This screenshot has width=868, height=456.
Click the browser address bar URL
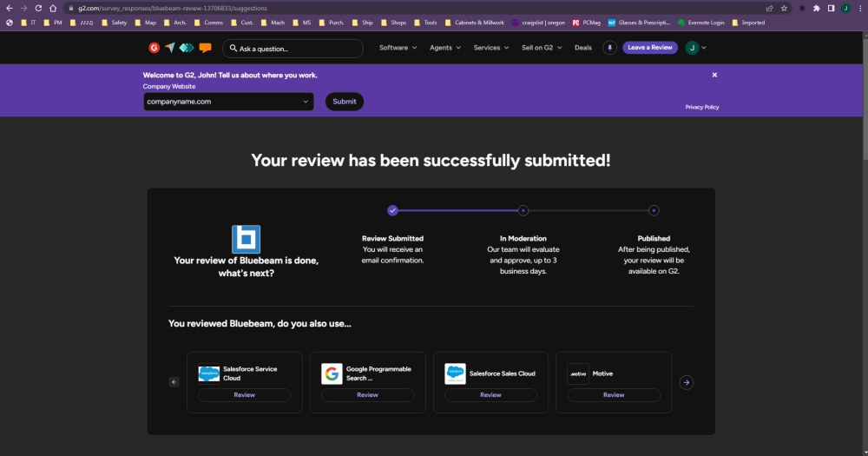172,9
